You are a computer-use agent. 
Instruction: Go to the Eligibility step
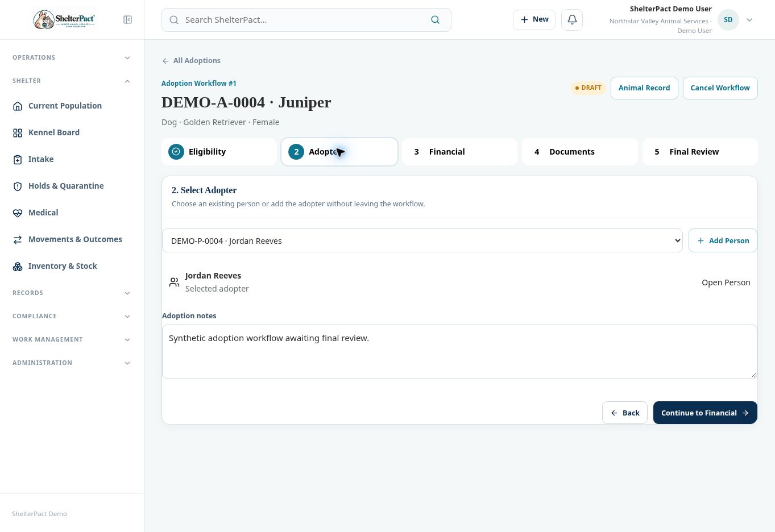pos(219,152)
